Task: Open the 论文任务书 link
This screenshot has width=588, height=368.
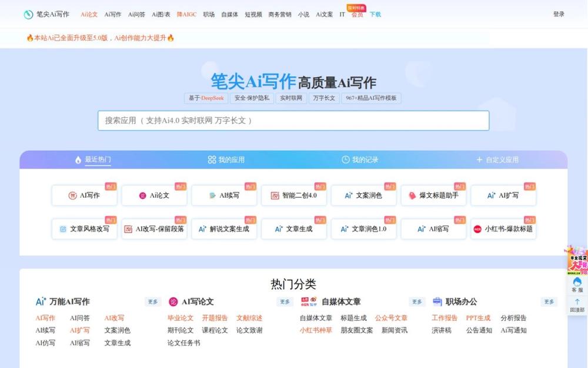Action: click(183, 343)
